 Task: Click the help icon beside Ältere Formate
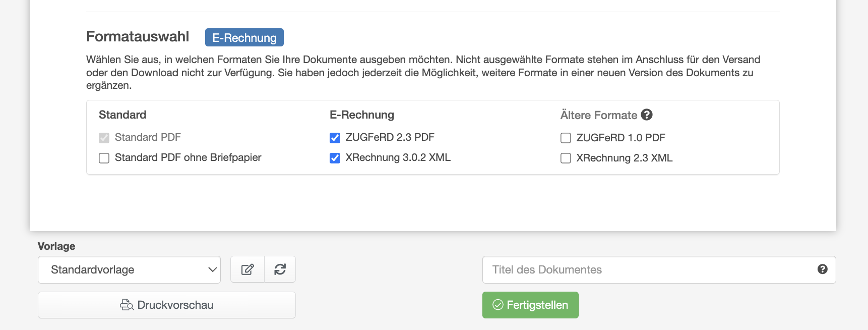tap(647, 115)
